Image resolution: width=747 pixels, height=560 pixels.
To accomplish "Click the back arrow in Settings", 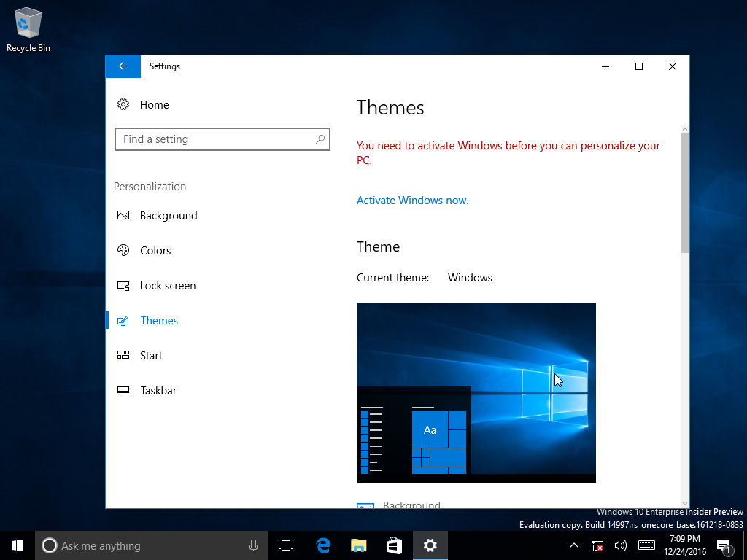I will 123,66.
